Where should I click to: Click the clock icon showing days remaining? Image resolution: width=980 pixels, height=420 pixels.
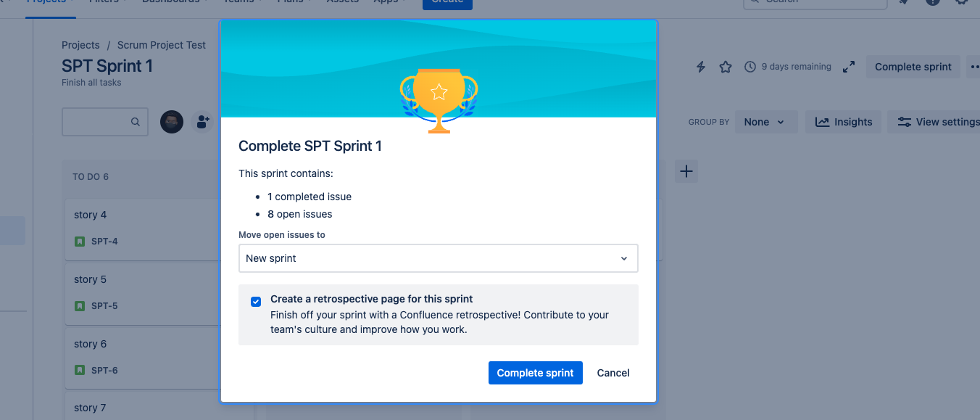[749, 66]
